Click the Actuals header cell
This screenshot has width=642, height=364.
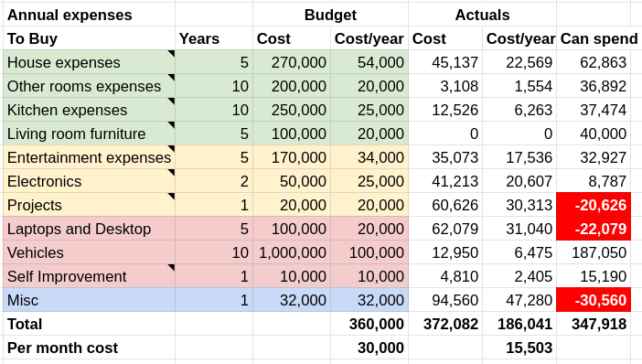tap(482, 15)
